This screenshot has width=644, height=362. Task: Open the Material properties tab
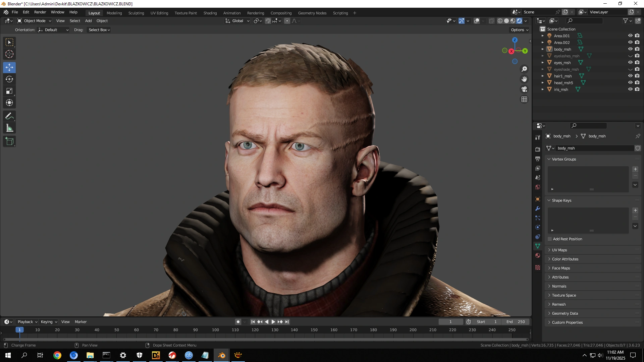pos(538,256)
